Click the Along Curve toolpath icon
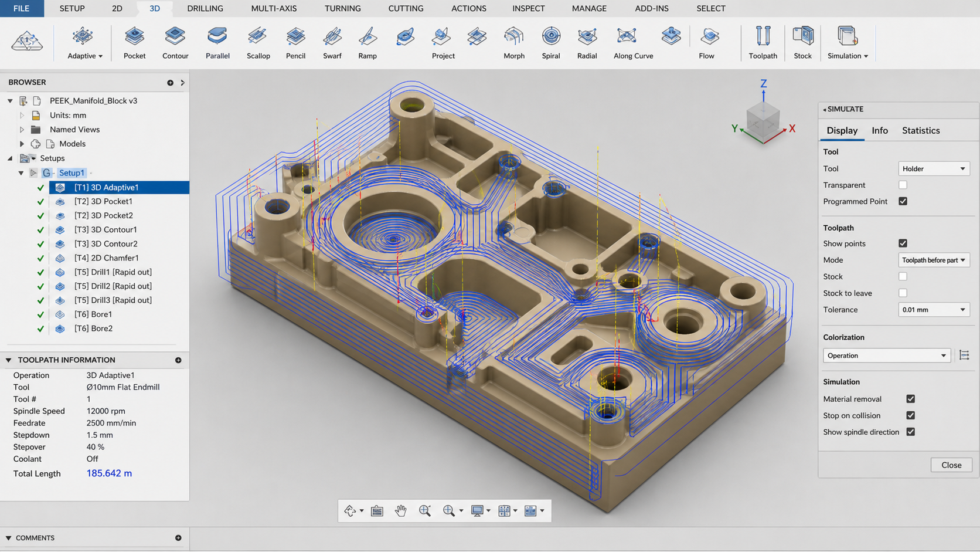This screenshot has height=552, width=980. pyautogui.click(x=627, y=37)
